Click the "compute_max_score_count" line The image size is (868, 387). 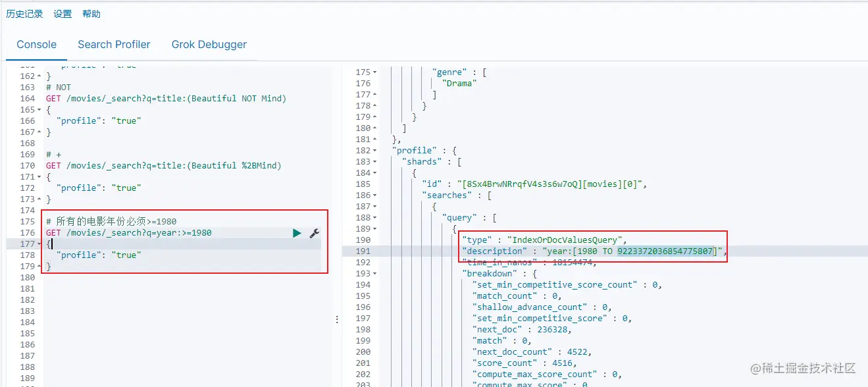pos(548,374)
